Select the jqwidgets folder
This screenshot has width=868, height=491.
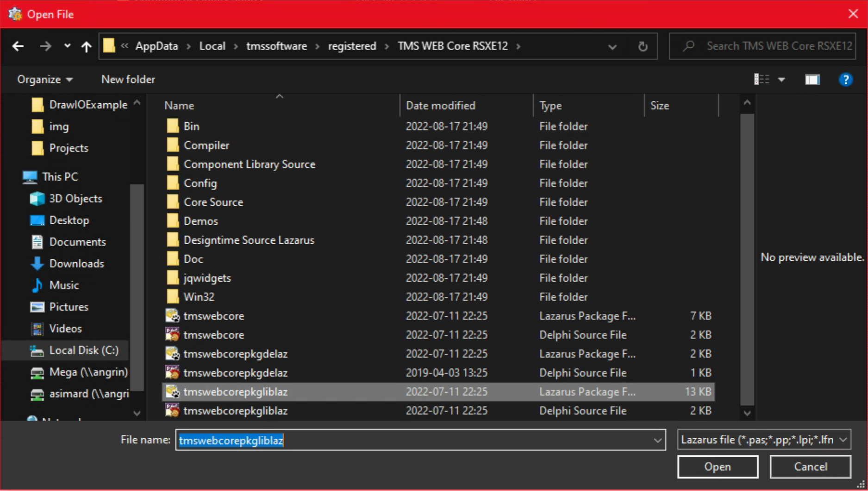[x=438, y=278]
